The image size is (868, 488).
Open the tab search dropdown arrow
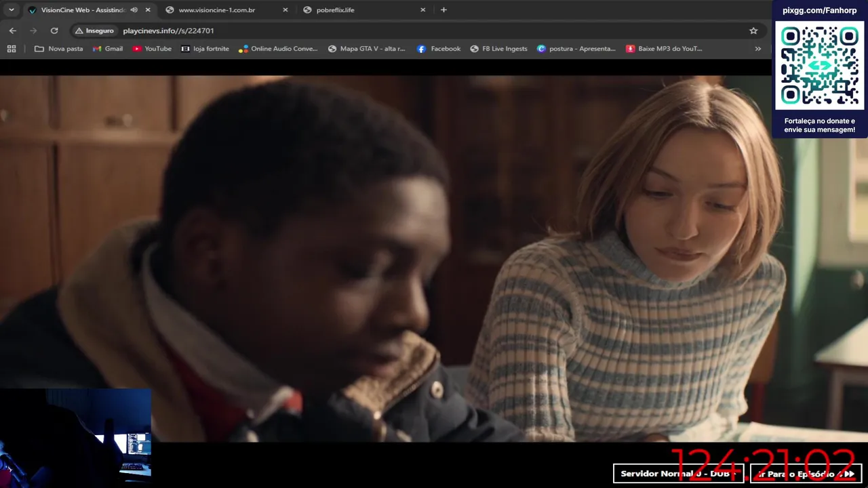click(11, 9)
